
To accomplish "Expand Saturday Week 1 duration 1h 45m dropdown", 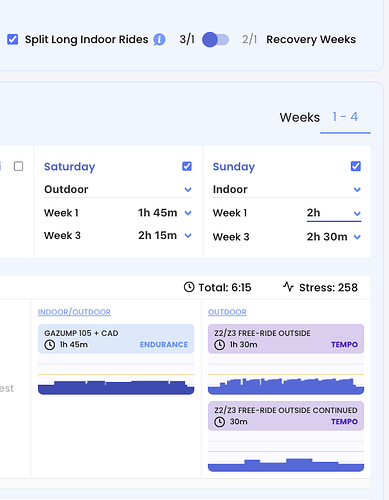I will point(165,213).
